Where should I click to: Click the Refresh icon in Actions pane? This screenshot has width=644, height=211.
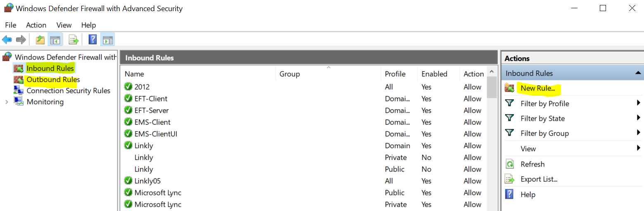510,164
